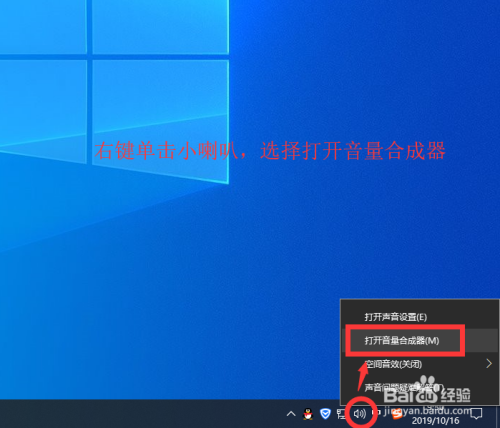Expand the 空间音效 submenu arrow
The width and height of the screenshot is (500, 428).
[x=489, y=364]
